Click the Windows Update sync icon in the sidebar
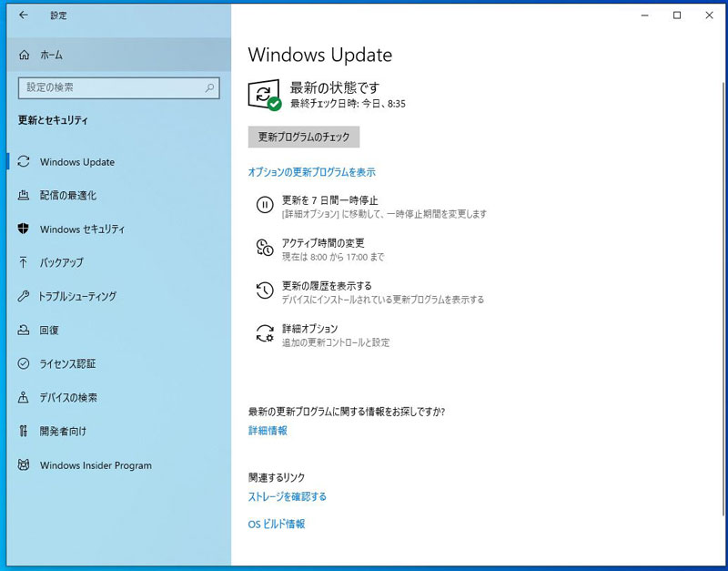The width and height of the screenshot is (728, 571). point(24,162)
